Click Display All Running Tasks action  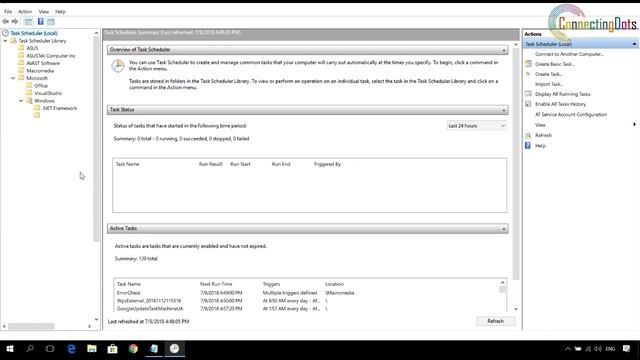coord(562,94)
